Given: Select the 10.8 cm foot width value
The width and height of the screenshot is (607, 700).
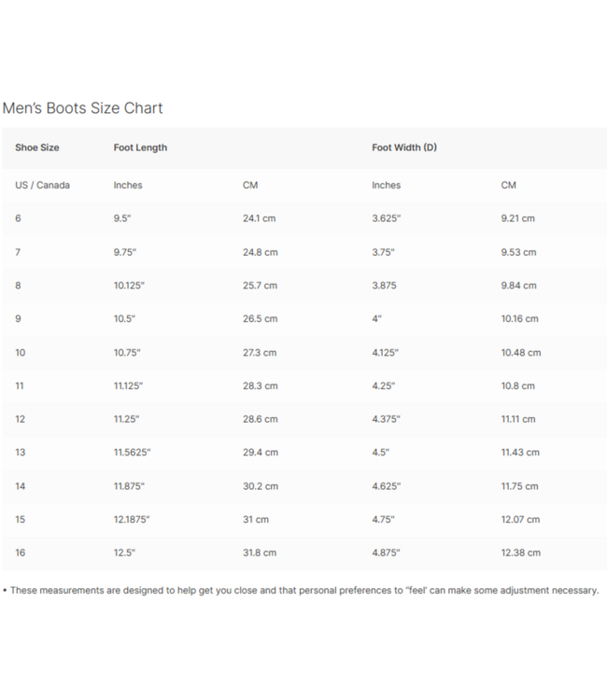Looking at the screenshot, I should click(x=517, y=385).
